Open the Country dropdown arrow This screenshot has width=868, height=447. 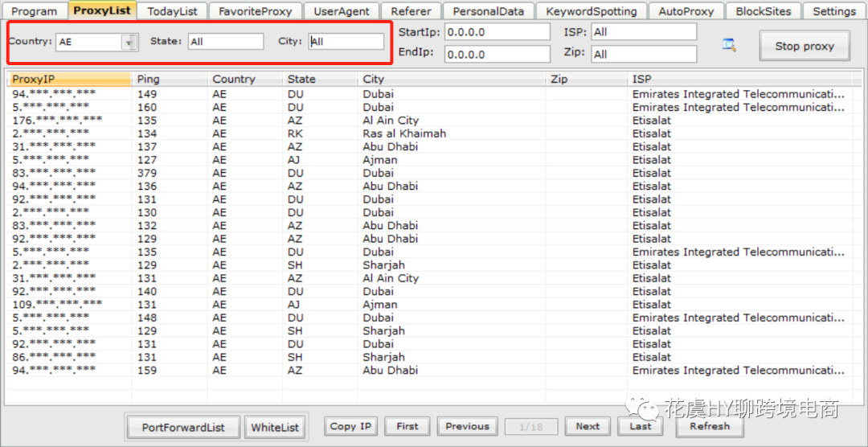(x=129, y=42)
